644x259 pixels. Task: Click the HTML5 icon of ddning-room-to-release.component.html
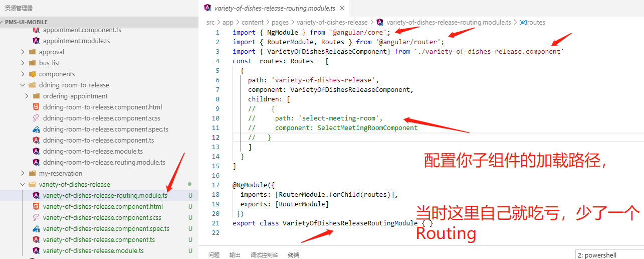coord(36,107)
